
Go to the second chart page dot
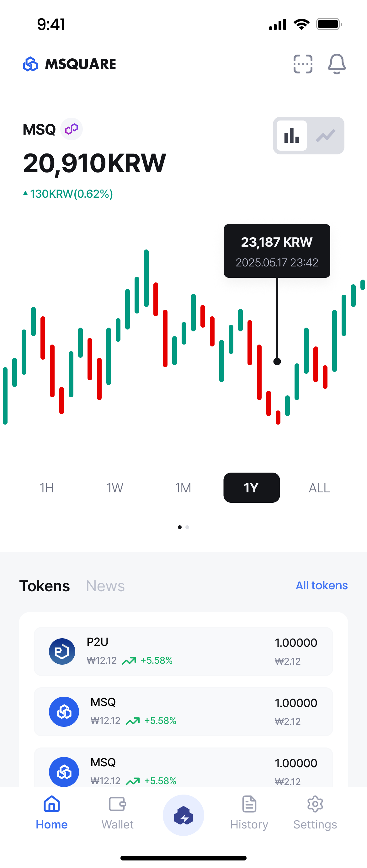tap(187, 527)
